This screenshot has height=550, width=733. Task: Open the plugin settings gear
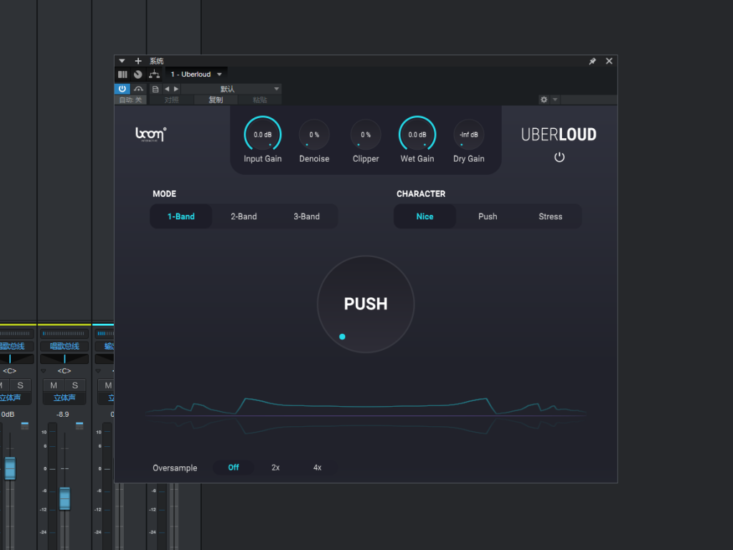544,100
